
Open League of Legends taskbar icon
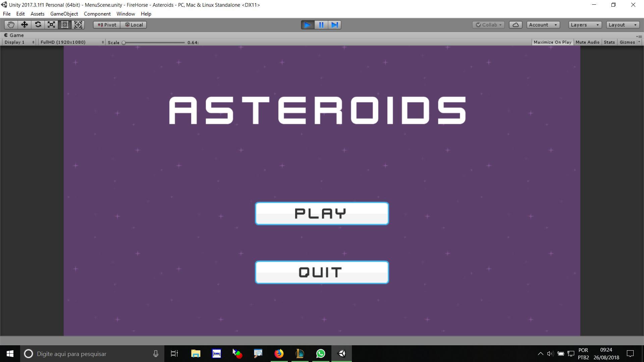pos(300,354)
